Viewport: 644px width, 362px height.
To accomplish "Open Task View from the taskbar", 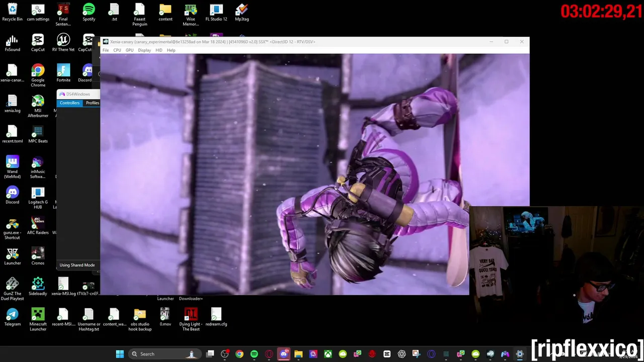I will click(210, 354).
